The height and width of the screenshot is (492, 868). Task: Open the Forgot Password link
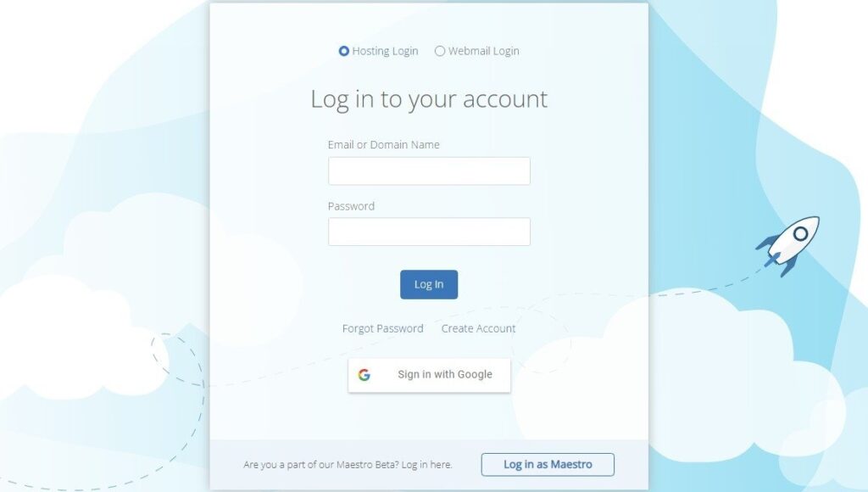[x=382, y=328]
